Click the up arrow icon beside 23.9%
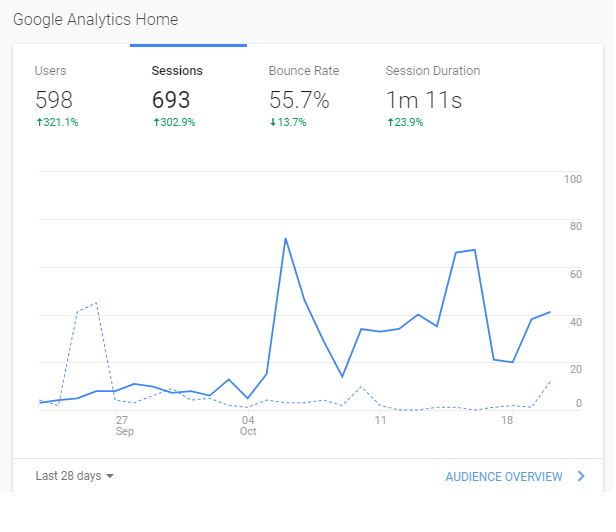This screenshot has height=532, width=616. click(x=390, y=122)
